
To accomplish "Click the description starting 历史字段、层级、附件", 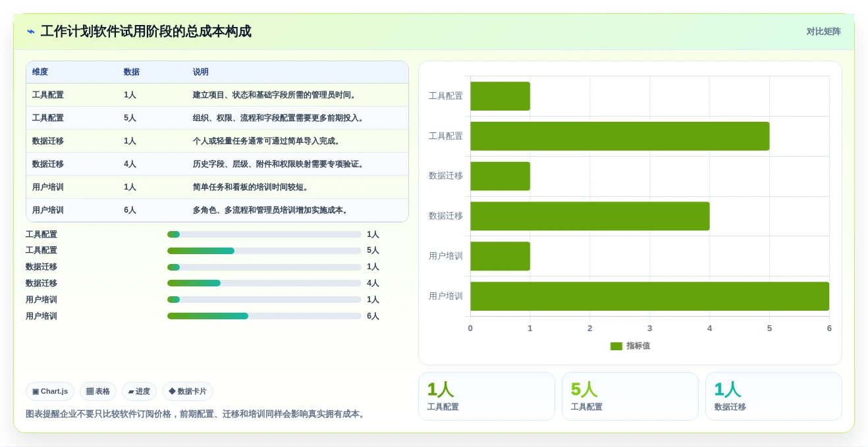I will 279,165.
